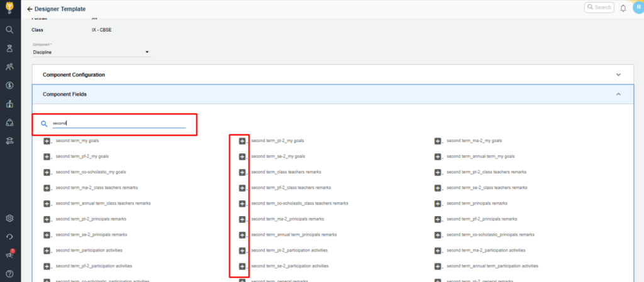Click the field search box containing 'second'

(118, 124)
